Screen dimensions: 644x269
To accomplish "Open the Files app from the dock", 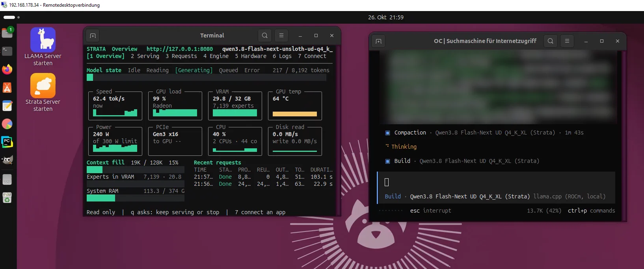I will coord(7,33).
